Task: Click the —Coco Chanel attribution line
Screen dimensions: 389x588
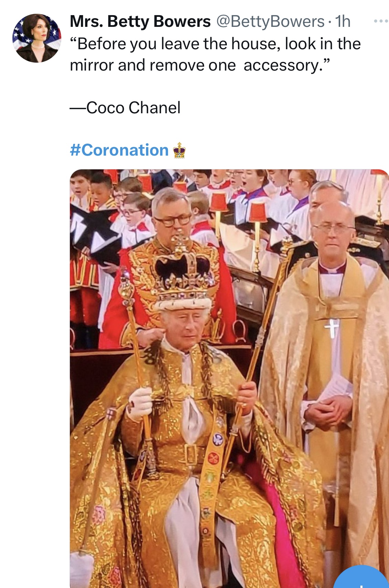Action: (x=125, y=107)
